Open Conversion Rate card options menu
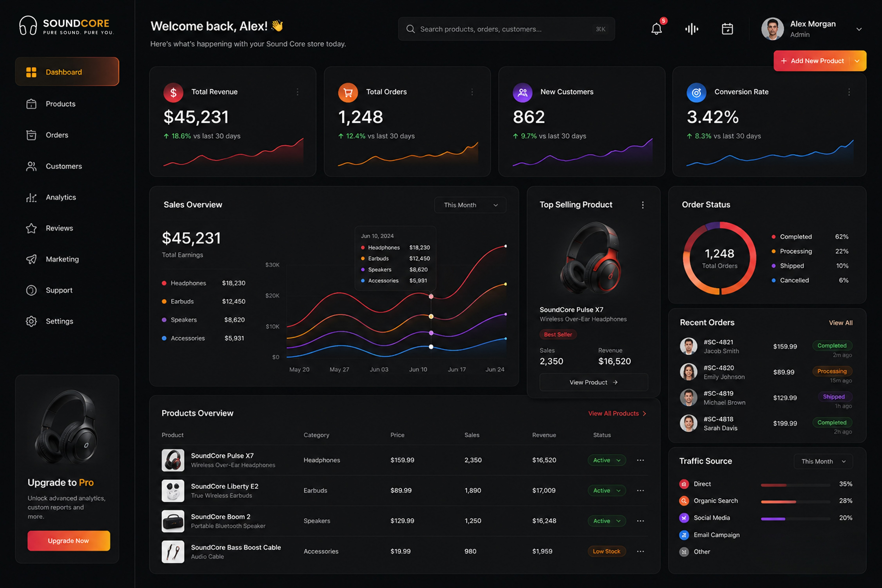Image resolution: width=882 pixels, height=588 pixels. point(849,92)
